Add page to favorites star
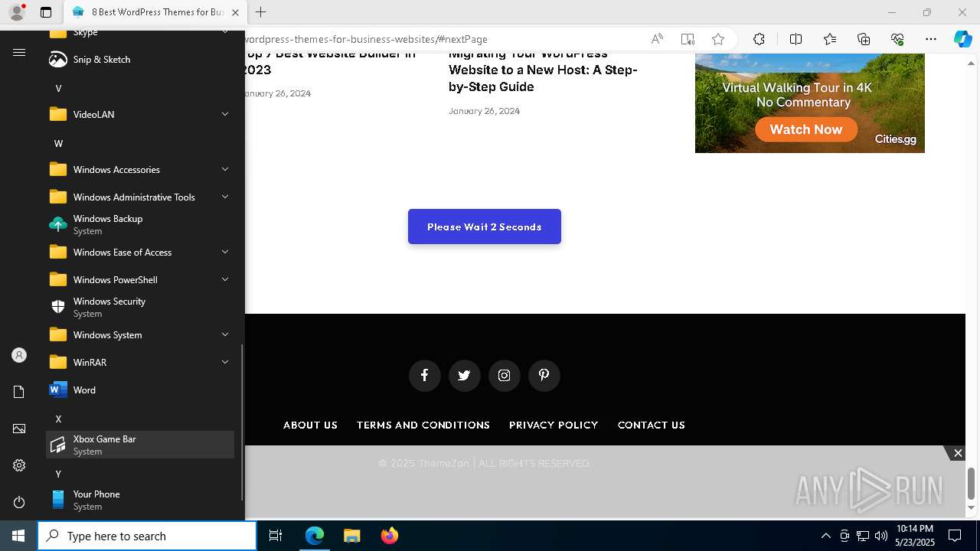 (x=718, y=39)
